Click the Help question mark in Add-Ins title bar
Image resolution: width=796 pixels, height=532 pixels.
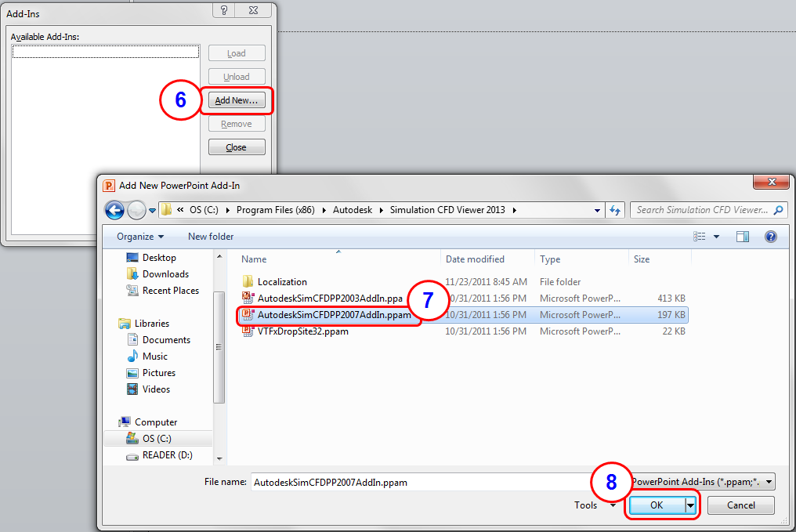(224, 10)
